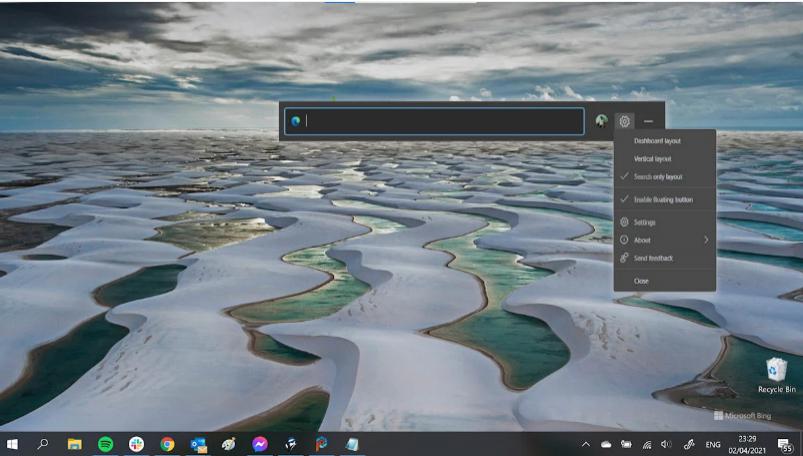Open the profile avatar in the search bar

(601, 121)
